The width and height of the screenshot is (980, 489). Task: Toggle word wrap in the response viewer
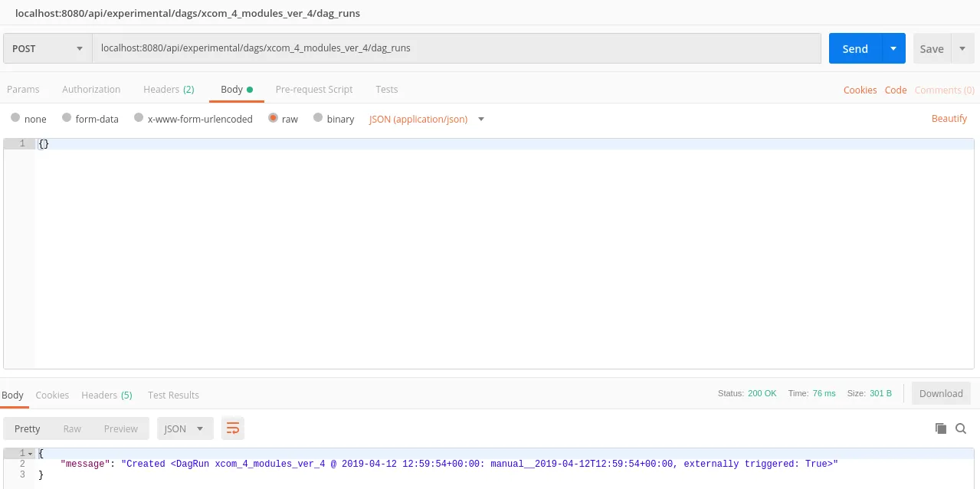click(233, 428)
